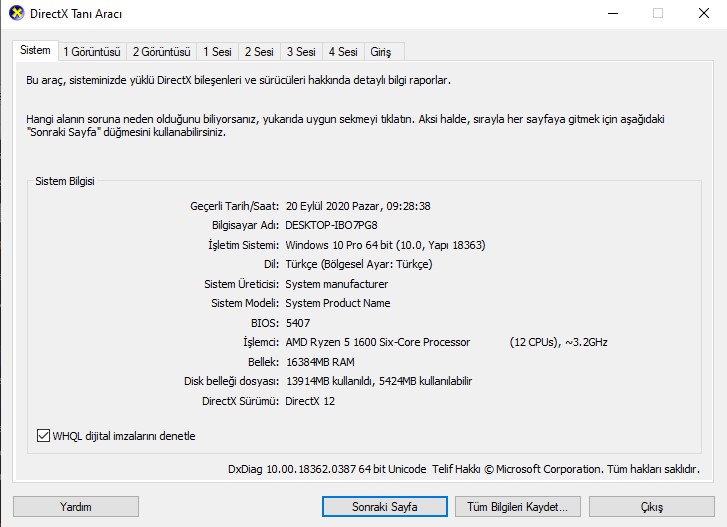727x527 pixels.
Task: Click the Türkçe (Bölgesel Ayar: Türkçe) value
Action: click(x=359, y=264)
